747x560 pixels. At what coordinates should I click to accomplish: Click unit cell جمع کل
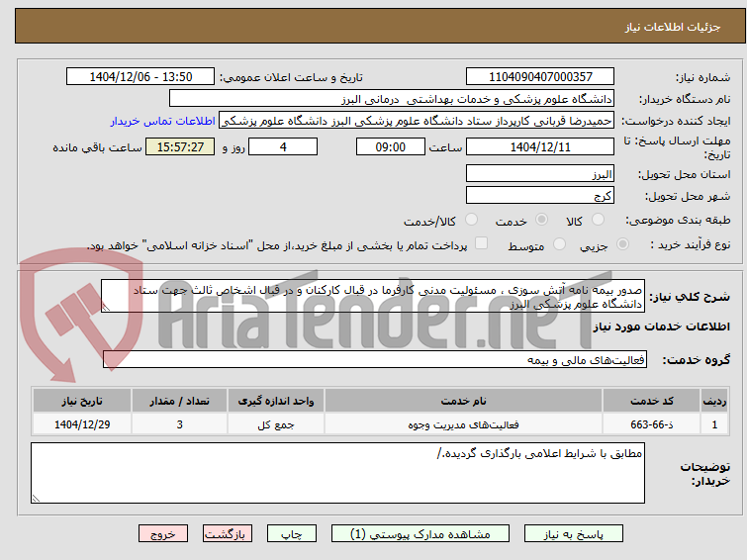point(276,424)
